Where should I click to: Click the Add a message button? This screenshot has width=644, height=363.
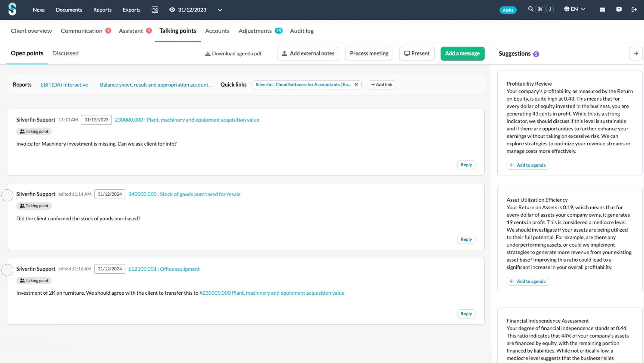pos(462,53)
